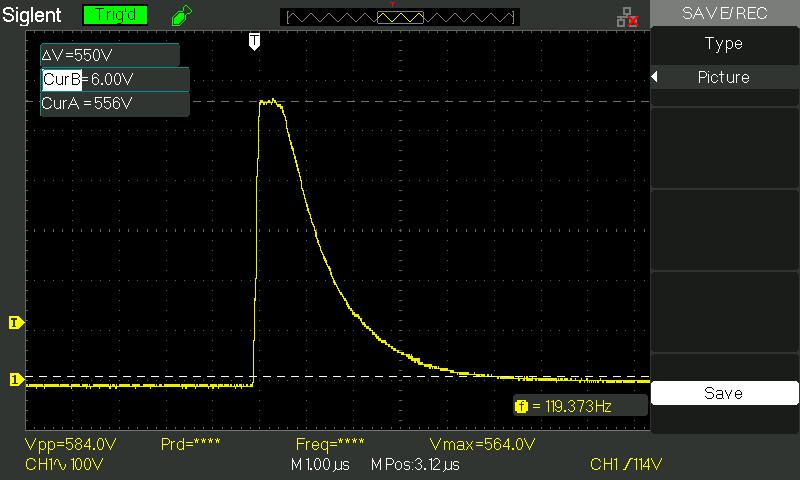Viewport: 800px width, 480px height.
Task: Click the Vmax=564.0V measurement
Action: [x=483, y=444]
